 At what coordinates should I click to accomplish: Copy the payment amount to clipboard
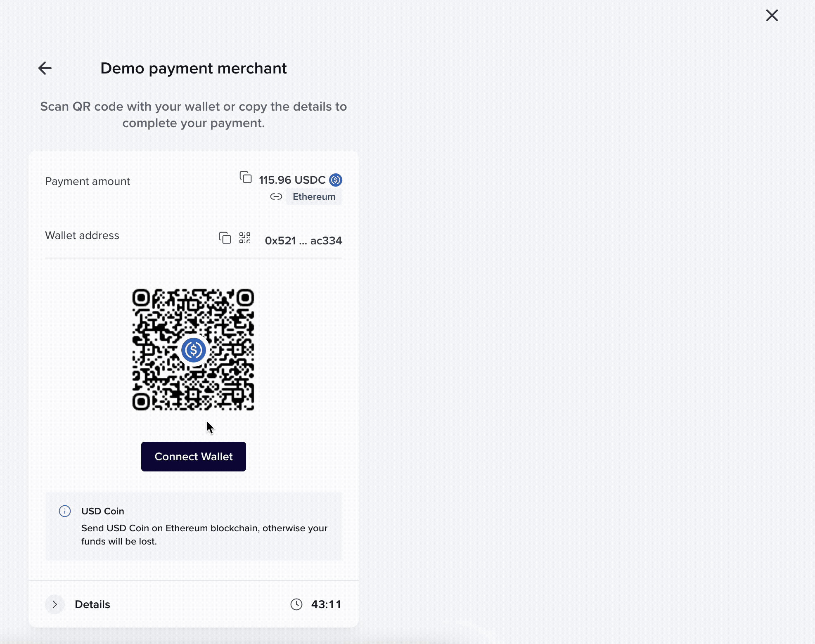[x=245, y=177]
